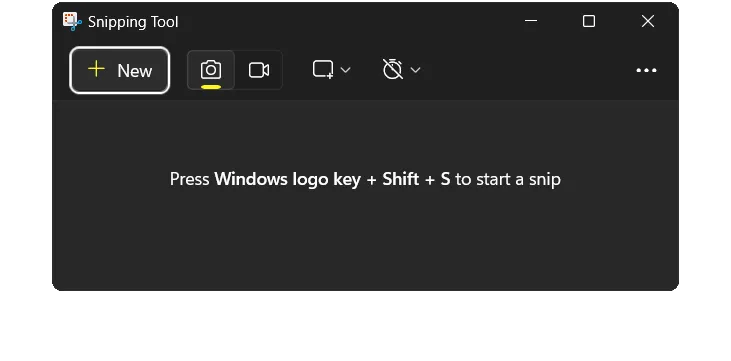Open the See more three-dots menu
Screen dimensions: 731x361
[646, 70]
